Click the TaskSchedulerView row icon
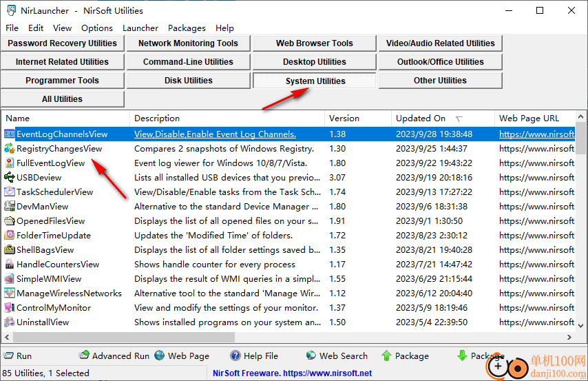This screenshot has width=588, height=381. pos(10,192)
